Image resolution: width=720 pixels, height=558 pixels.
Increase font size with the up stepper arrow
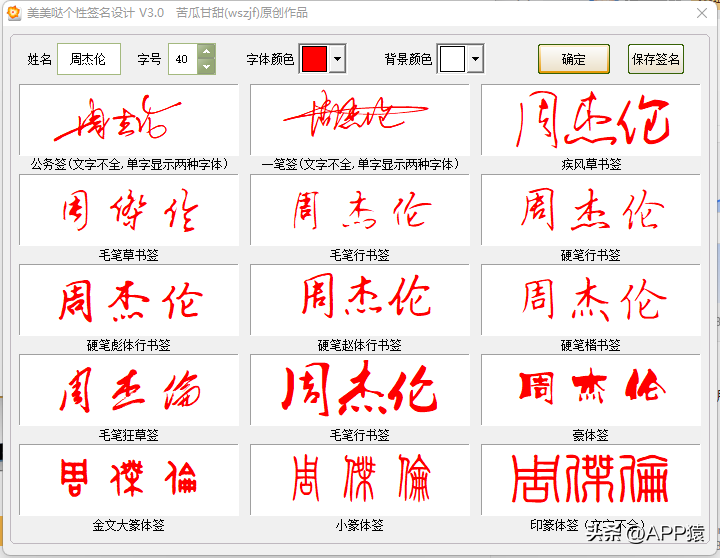207,51
